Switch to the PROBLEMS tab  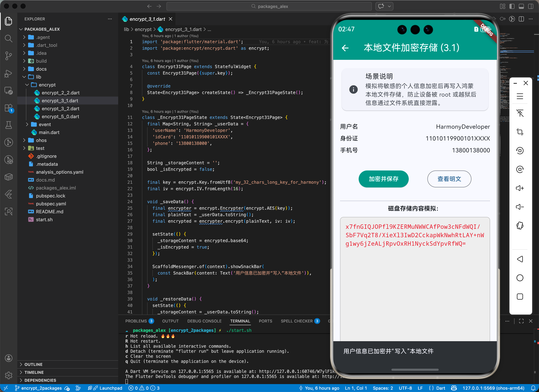click(x=136, y=321)
